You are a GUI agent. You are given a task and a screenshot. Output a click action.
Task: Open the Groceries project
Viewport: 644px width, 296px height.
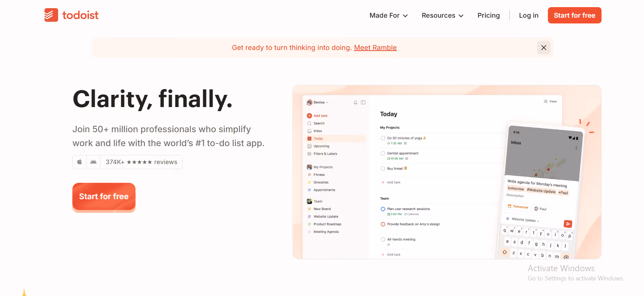pos(321,182)
